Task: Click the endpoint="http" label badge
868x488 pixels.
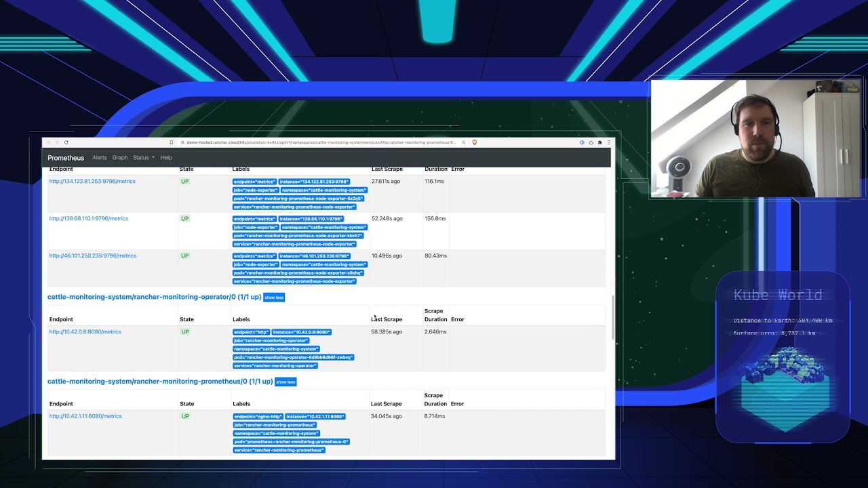Action: (x=251, y=332)
